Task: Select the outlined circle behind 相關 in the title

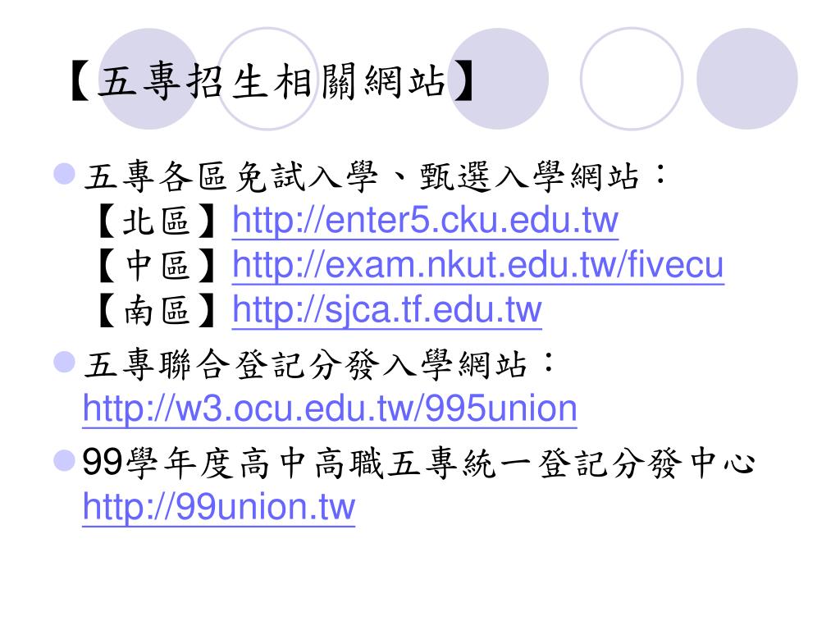Action: point(267,79)
